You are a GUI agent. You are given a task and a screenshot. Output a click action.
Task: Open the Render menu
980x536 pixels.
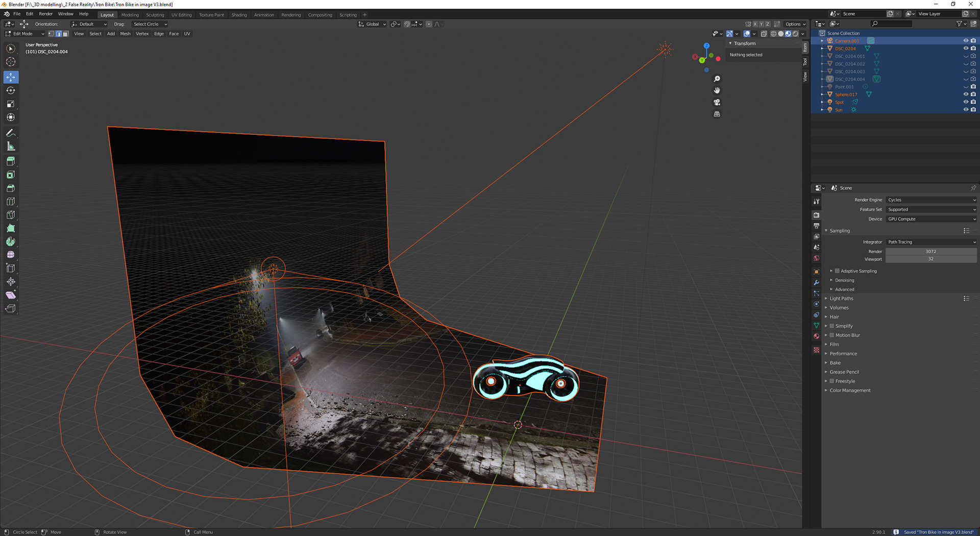pyautogui.click(x=45, y=14)
